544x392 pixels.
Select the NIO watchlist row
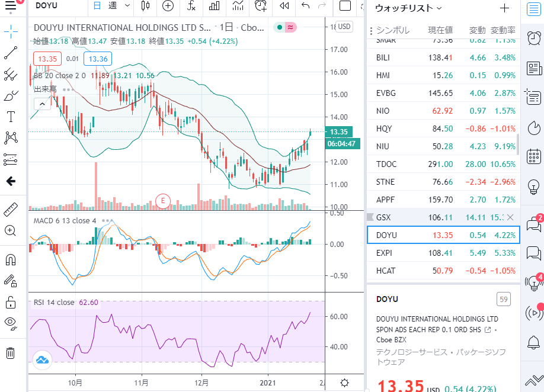pyautogui.click(x=443, y=111)
